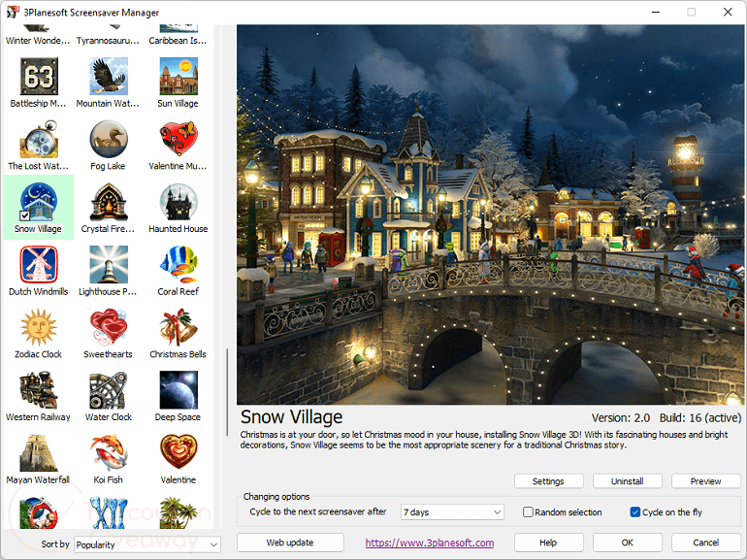This screenshot has width=747, height=560.
Task: Choose the Koi Fish screensaver icon
Action: pos(108,453)
